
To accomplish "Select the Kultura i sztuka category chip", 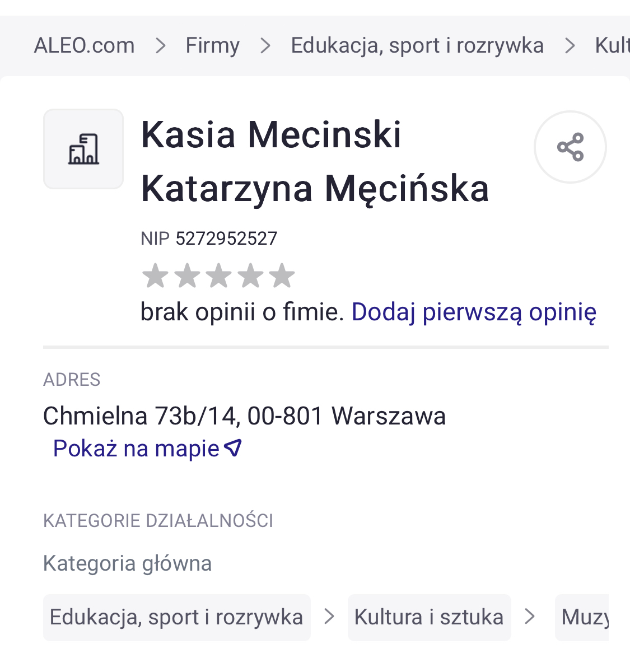I will (x=429, y=617).
